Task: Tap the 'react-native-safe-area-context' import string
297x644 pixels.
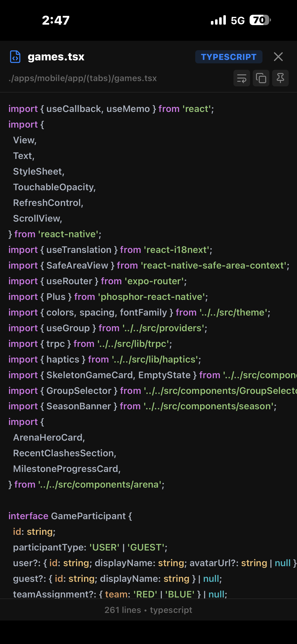Action: 214,265
